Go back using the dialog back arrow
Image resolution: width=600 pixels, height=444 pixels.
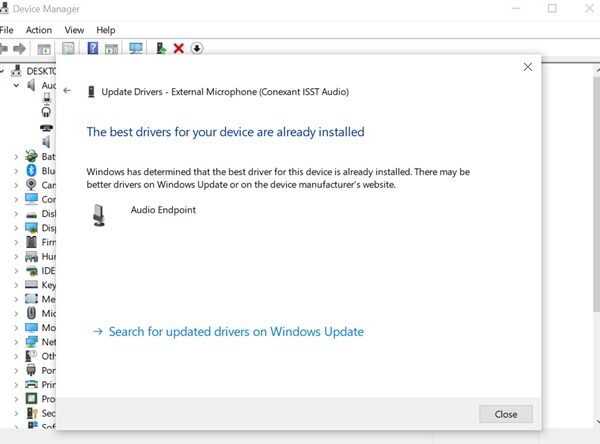point(67,91)
